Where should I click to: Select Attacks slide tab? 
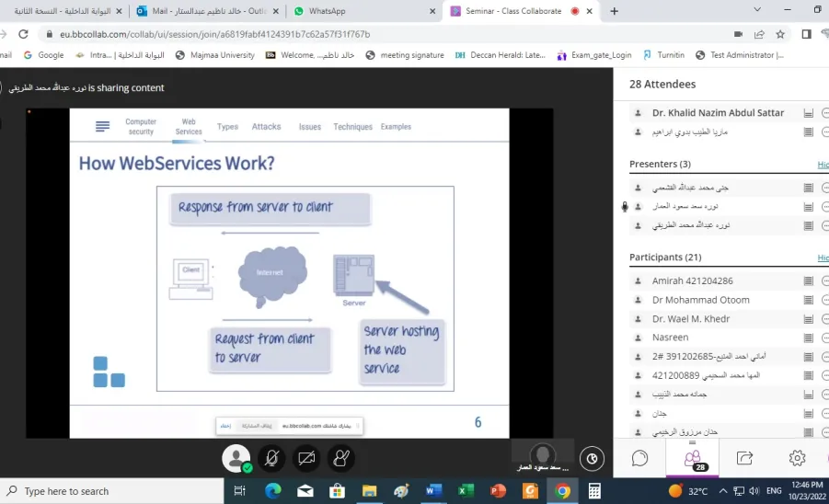267,127
